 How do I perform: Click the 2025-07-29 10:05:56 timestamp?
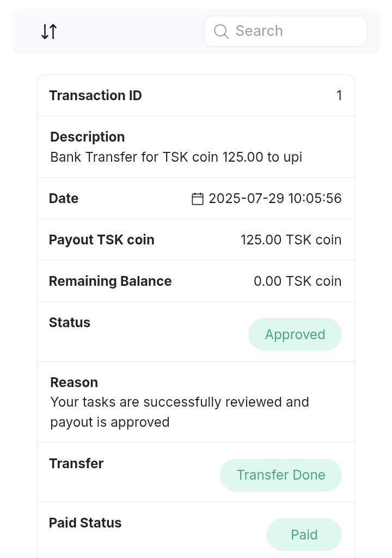275,199
